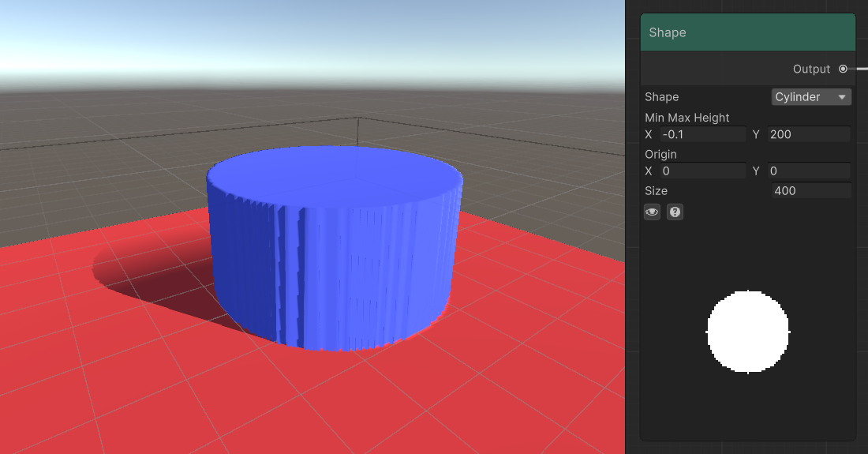The width and height of the screenshot is (868, 454).
Task: Click the dropdown arrow beside Cylinder
Action: point(842,97)
